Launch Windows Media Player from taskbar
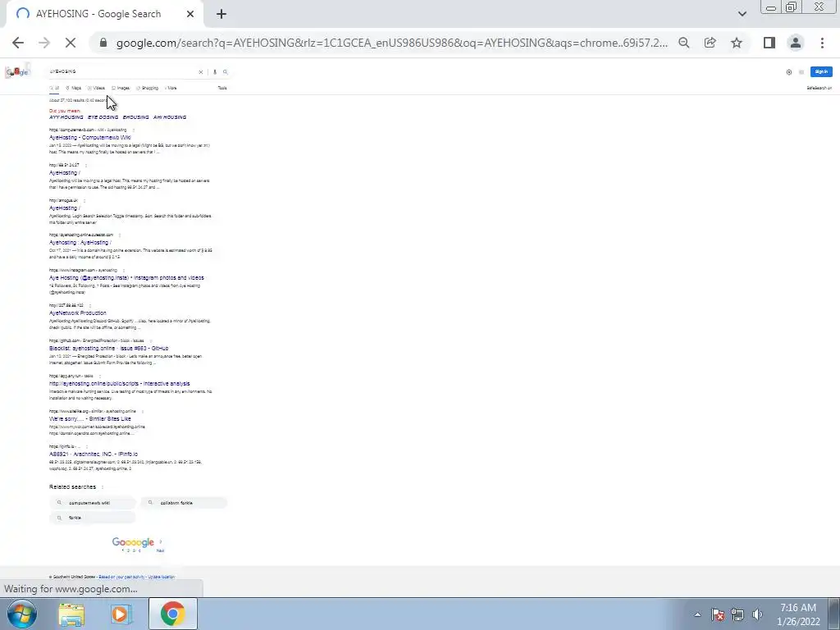 121,614
